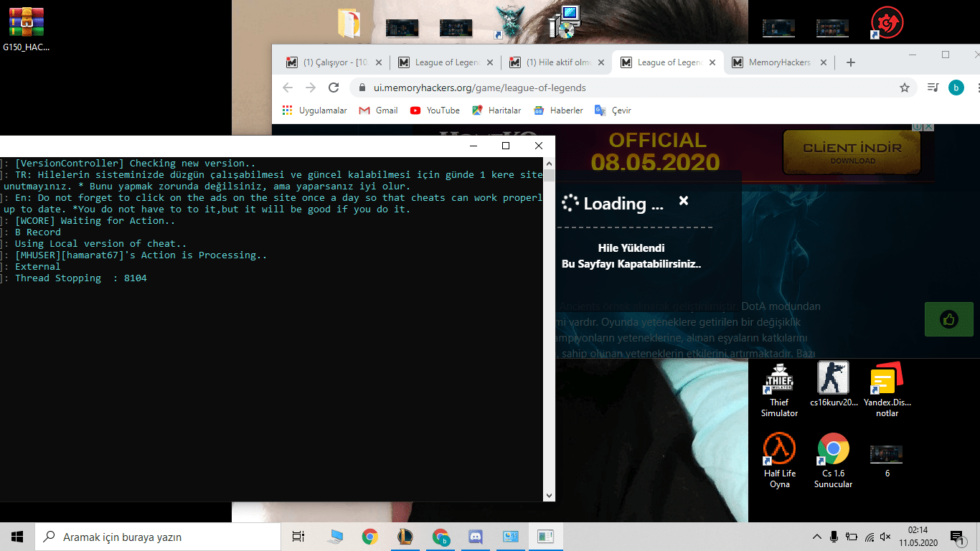Go back to the previous page in Chrome
980x551 pixels.
288,88
